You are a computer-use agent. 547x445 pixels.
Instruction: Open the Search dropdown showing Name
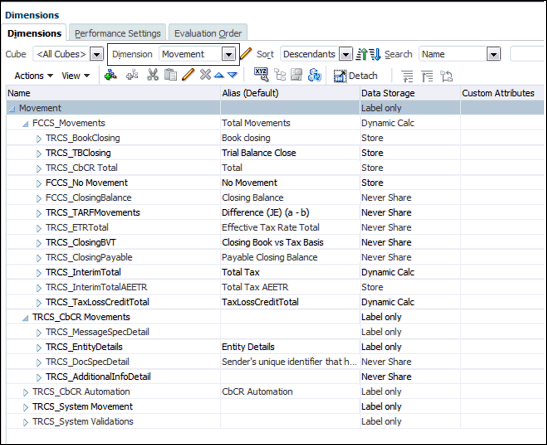[x=494, y=54]
